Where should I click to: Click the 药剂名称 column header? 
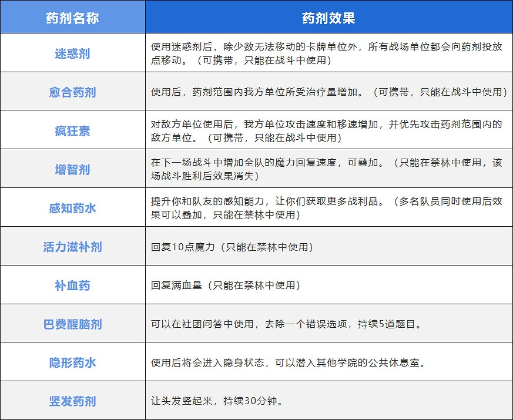point(73,16)
